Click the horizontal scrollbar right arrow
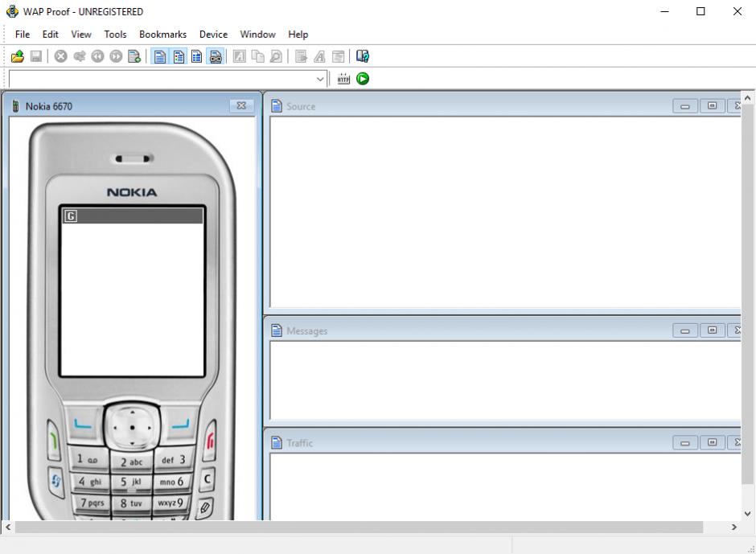The width and height of the screenshot is (756, 554). click(x=733, y=527)
